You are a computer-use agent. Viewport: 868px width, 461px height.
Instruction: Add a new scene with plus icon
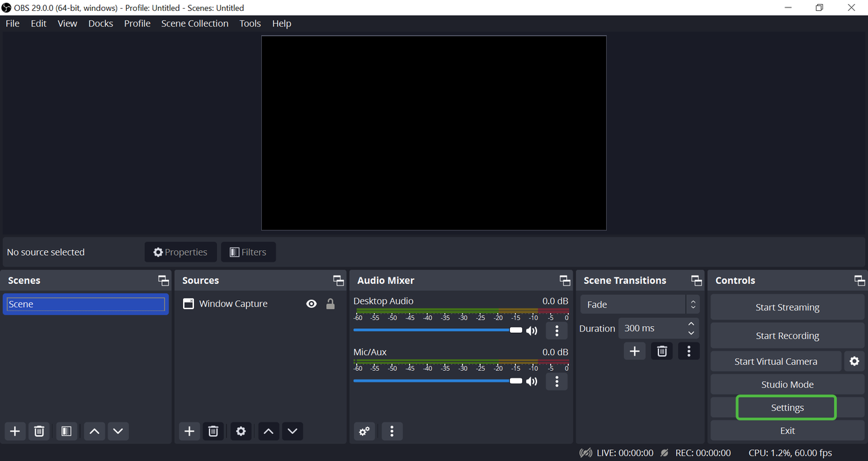[15, 431]
